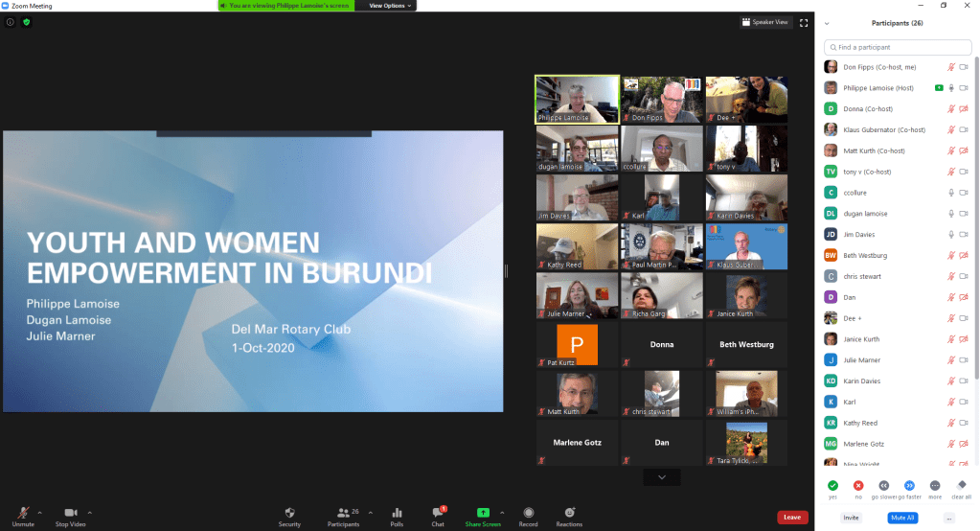This screenshot has width=980, height=531.
Task: Open the Chat icon with notification
Action: coord(438,513)
